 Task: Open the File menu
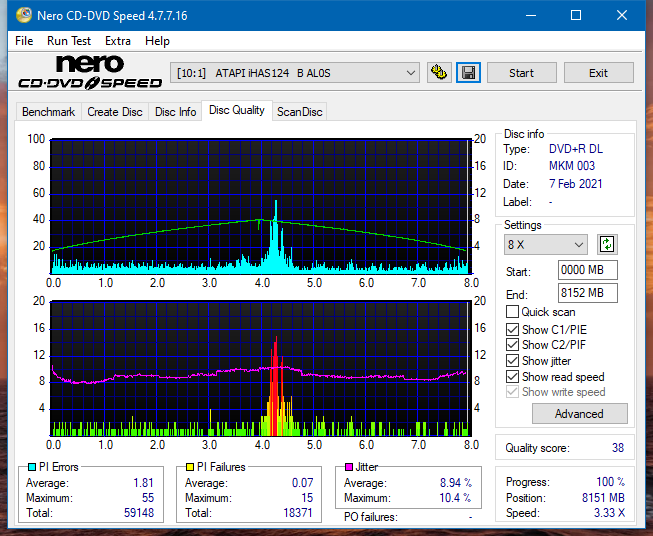tap(24, 41)
